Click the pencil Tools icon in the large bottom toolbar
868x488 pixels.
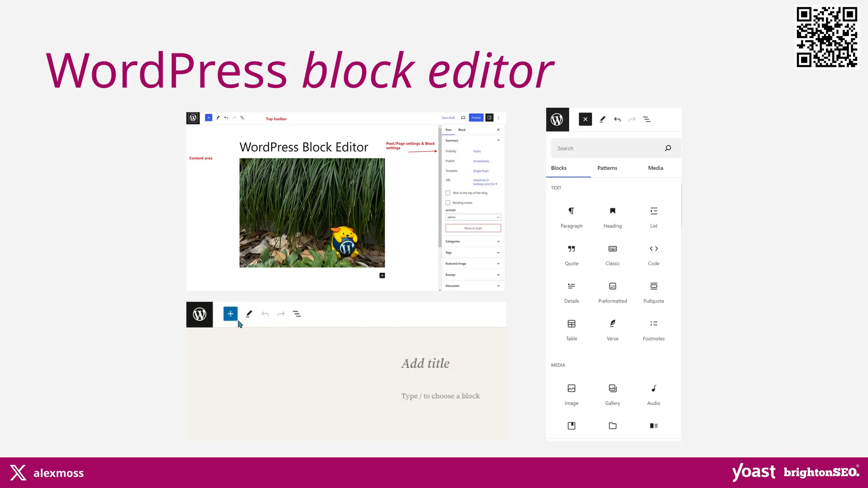pos(249,314)
